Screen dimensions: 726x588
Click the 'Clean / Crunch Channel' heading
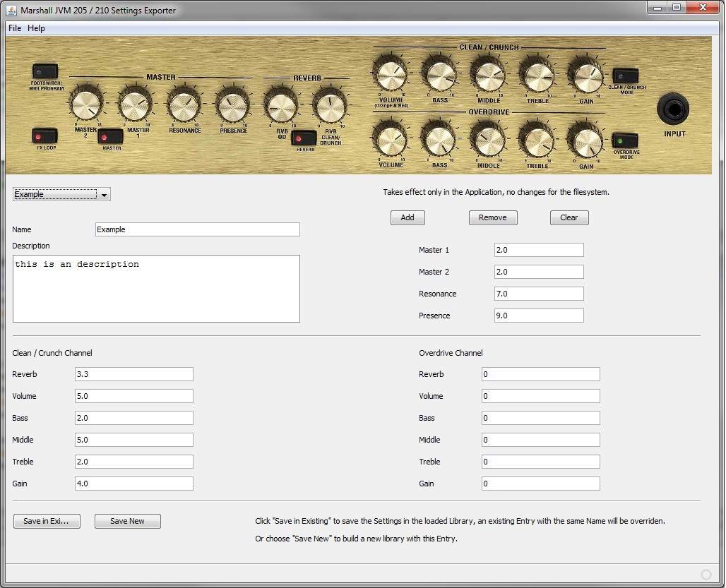[x=52, y=353]
